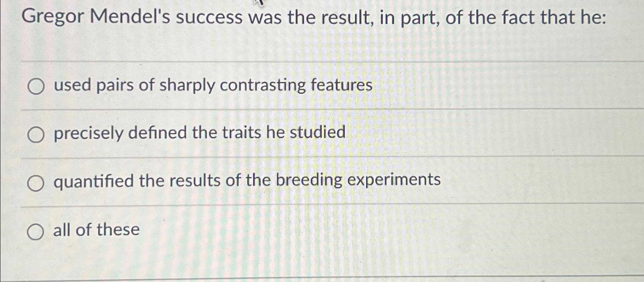Viewport: 644px width, 282px height.
Task: Click the divider line below the question
Action: click(x=322, y=60)
